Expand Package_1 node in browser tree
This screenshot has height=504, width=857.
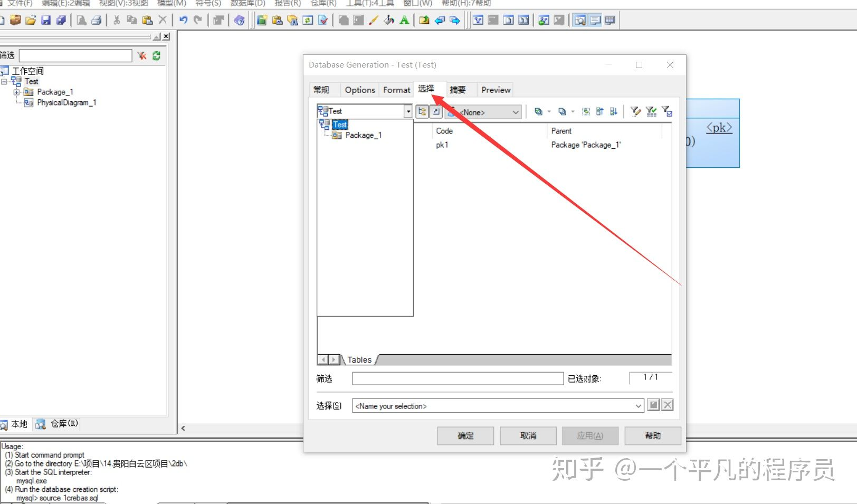(16, 92)
